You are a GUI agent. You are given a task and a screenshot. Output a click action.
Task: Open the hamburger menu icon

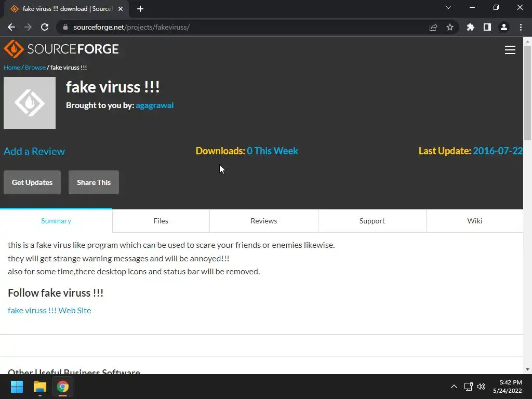point(510,50)
